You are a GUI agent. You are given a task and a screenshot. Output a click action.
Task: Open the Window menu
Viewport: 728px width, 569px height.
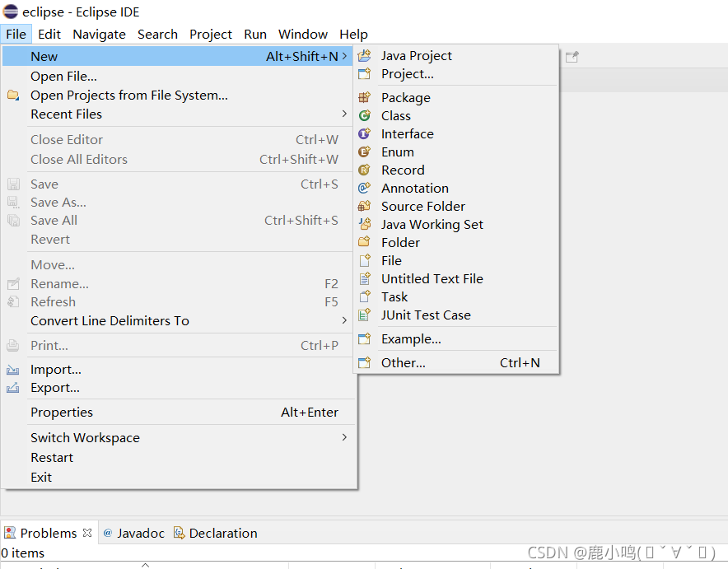point(303,35)
